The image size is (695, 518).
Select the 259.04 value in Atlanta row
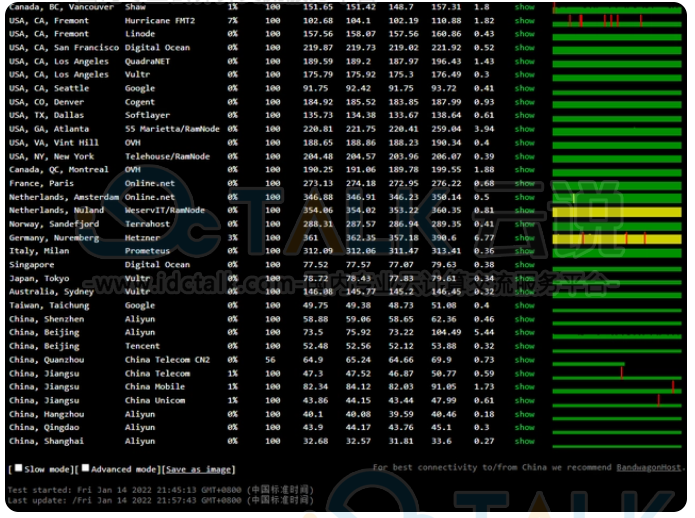[x=446, y=129]
